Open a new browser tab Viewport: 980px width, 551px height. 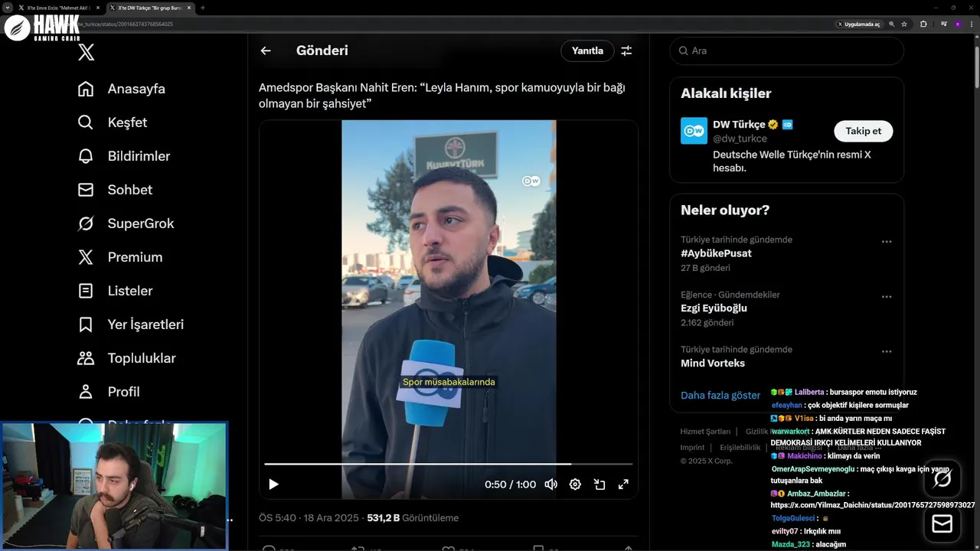203,8
